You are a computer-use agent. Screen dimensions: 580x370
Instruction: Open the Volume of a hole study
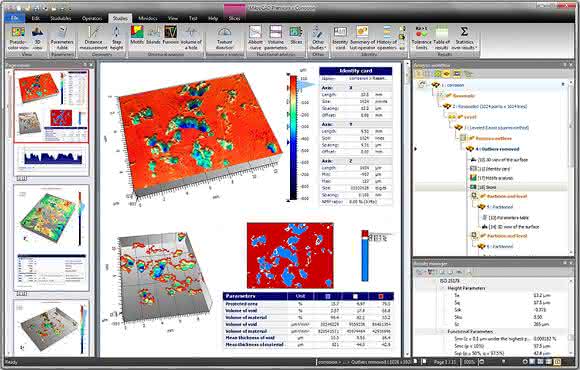pos(191,38)
